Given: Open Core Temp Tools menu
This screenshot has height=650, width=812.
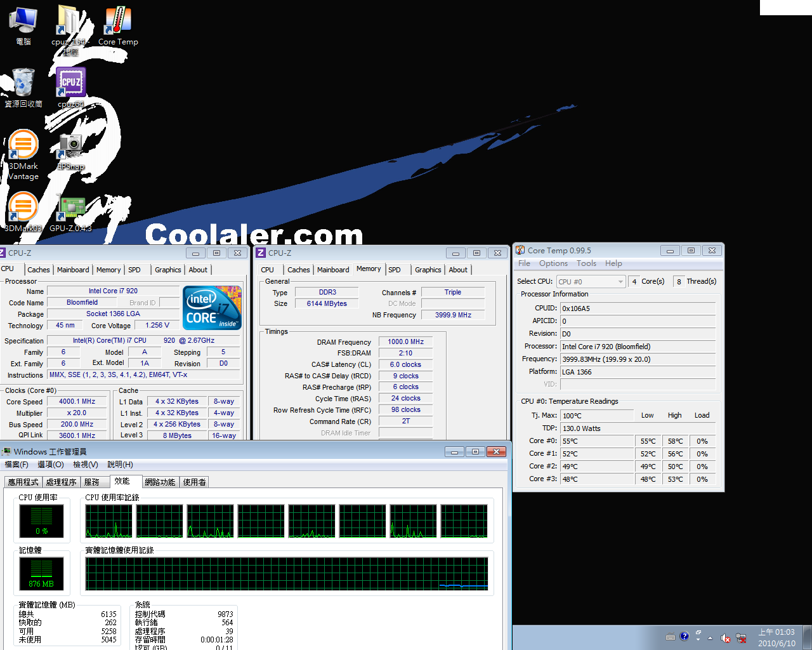Looking at the screenshot, I should 586,263.
